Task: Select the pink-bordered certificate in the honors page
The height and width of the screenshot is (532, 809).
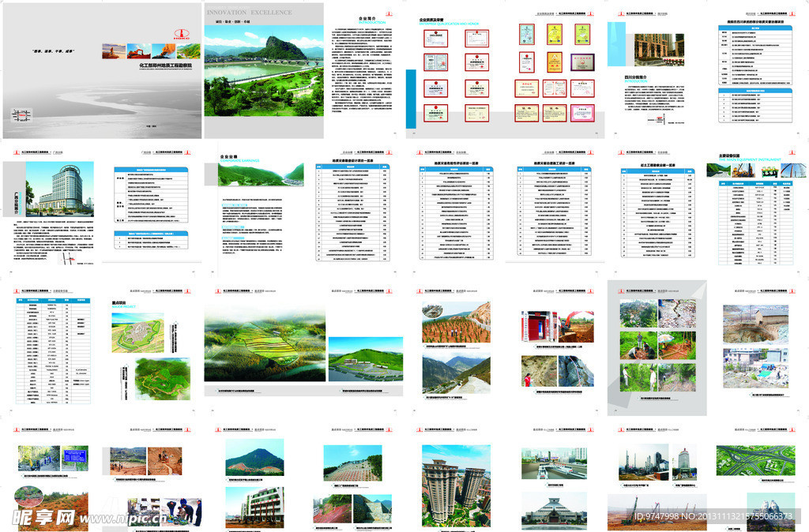Action: coord(582,113)
